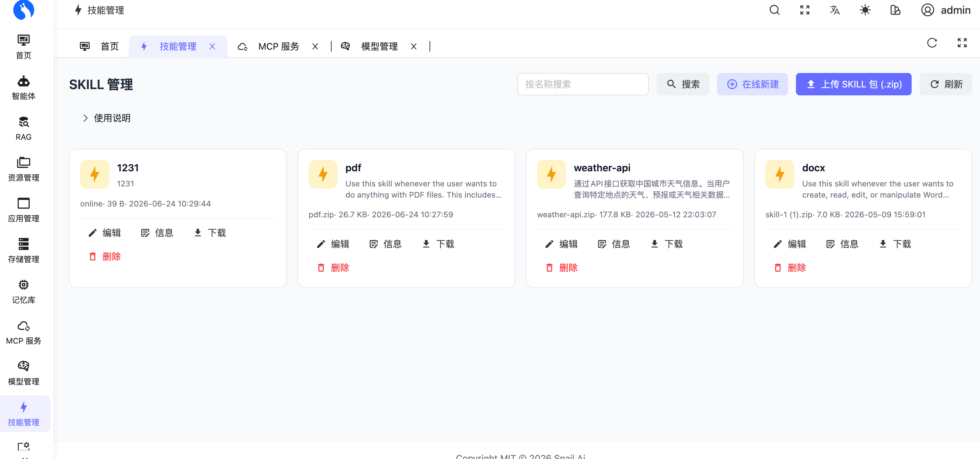Open the 首页 sidebar item
This screenshot has width=980, height=459.
[x=24, y=47]
